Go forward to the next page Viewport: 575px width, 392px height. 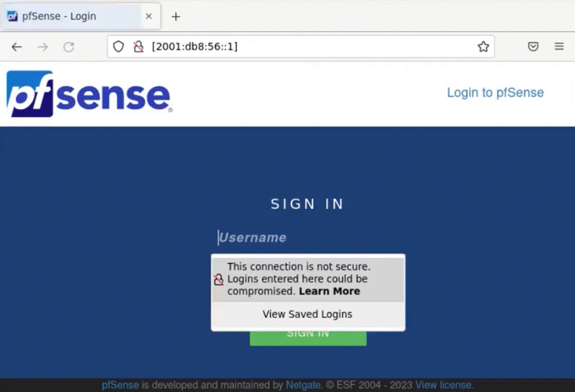(43, 47)
